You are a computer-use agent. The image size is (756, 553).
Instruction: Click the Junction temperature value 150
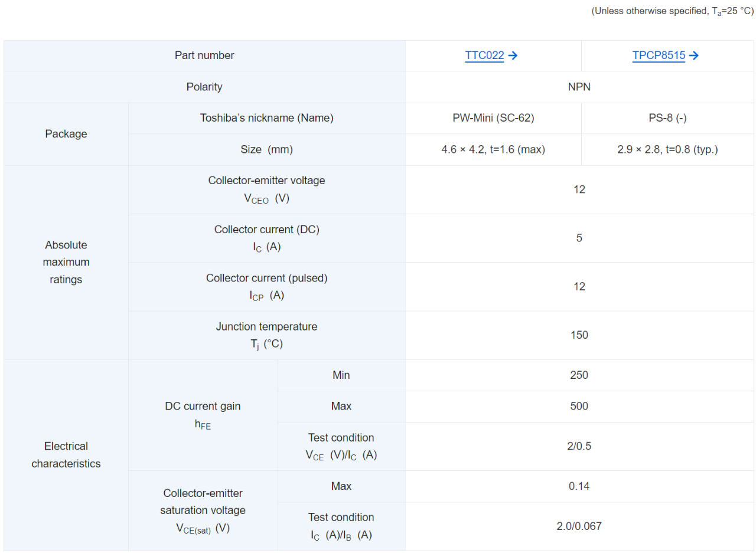pos(579,335)
